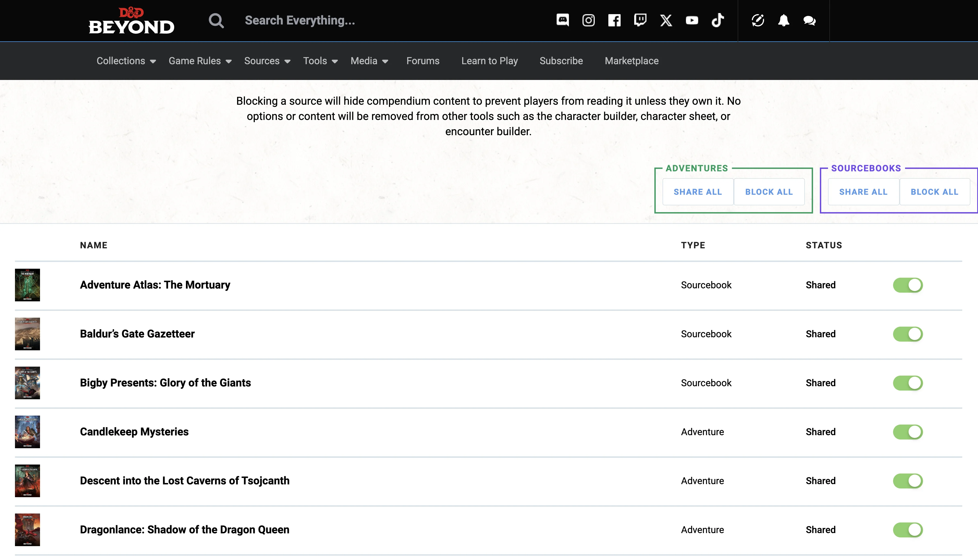Open the Facebook social icon

click(x=614, y=20)
